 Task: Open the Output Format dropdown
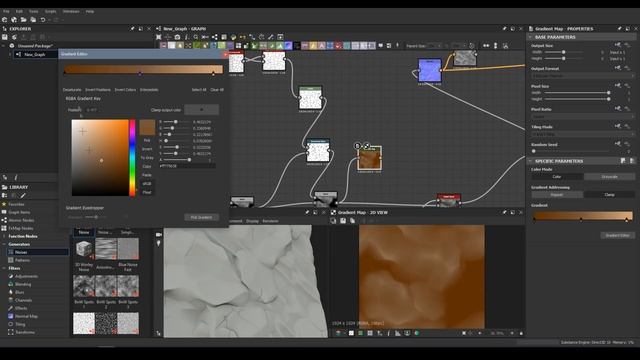click(583, 76)
